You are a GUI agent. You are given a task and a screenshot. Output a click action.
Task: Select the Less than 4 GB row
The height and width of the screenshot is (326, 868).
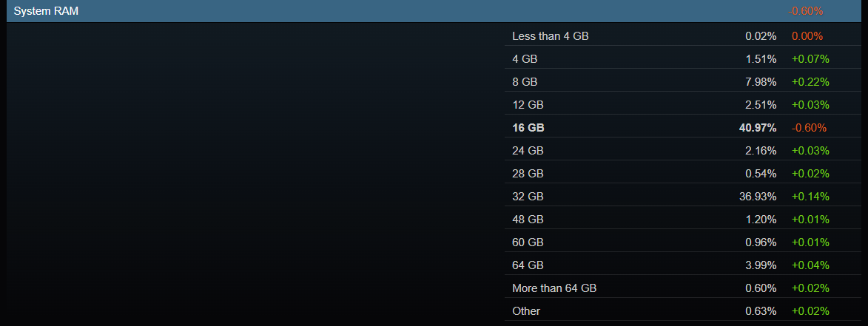pyautogui.click(x=683, y=36)
